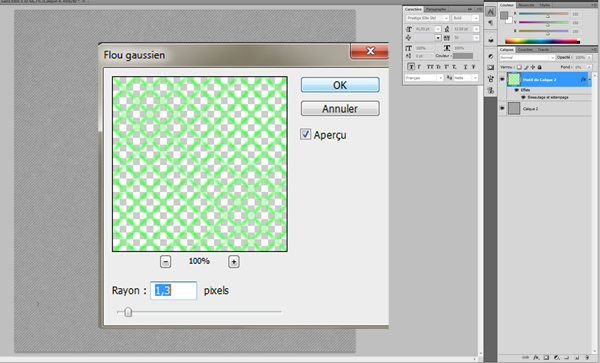Click the Rayon slider handle
600x363 pixels.
click(x=128, y=312)
